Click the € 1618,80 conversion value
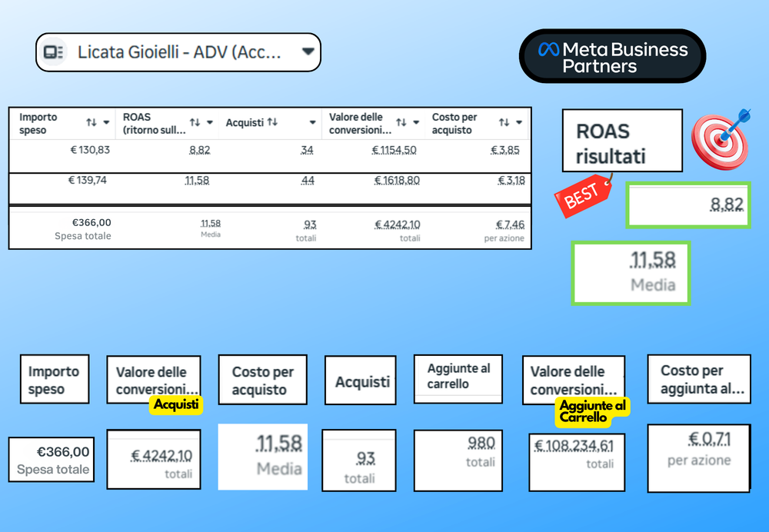Image resolution: width=769 pixels, height=532 pixels. pos(397,181)
